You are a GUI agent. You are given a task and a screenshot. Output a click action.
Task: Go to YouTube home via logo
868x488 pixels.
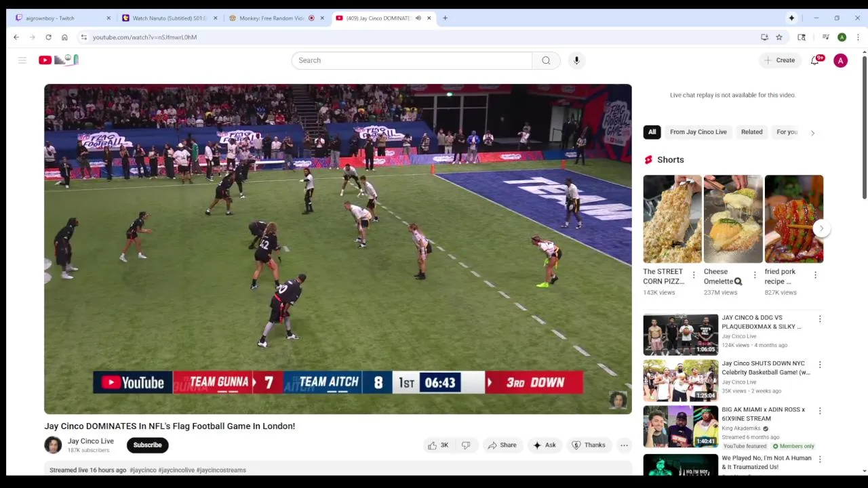point(59,60)
